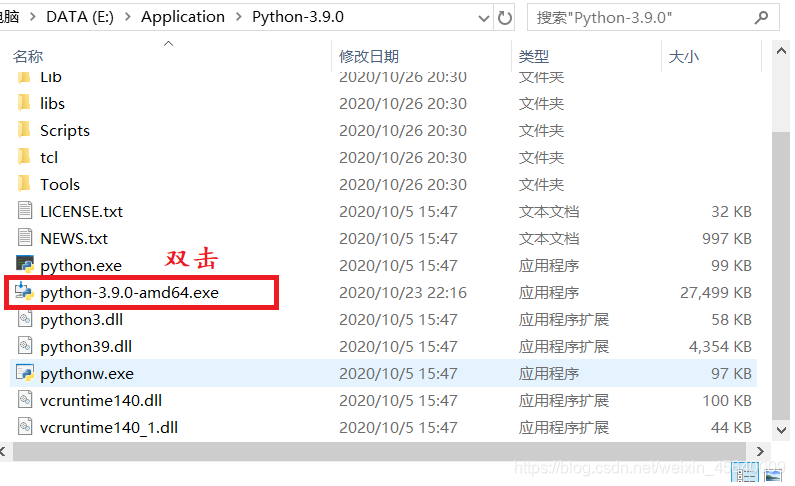
Task: Expand chevron after DATA (E:) breadcrumb
Action: [x=127, y=17]
